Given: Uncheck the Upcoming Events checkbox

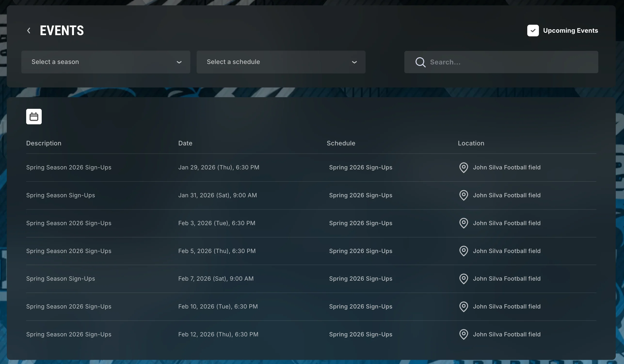Looking at the screenshot, I should (x=533, y=31).
